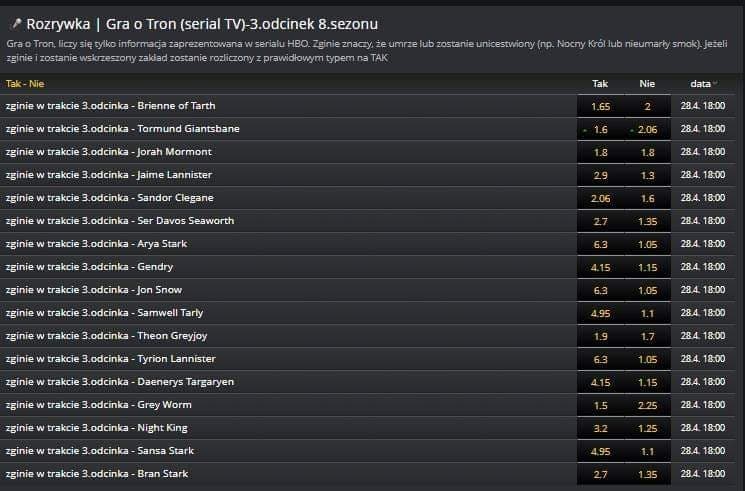
Task: Click the Tak column header
Action: pyautogui.click(x=600, y=84)
